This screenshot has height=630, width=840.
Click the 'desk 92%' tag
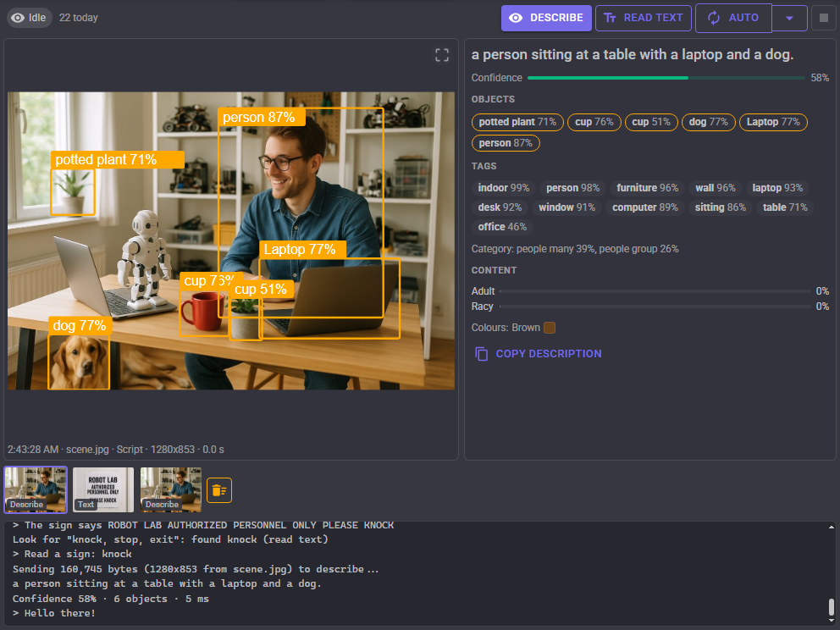point(500,207)
